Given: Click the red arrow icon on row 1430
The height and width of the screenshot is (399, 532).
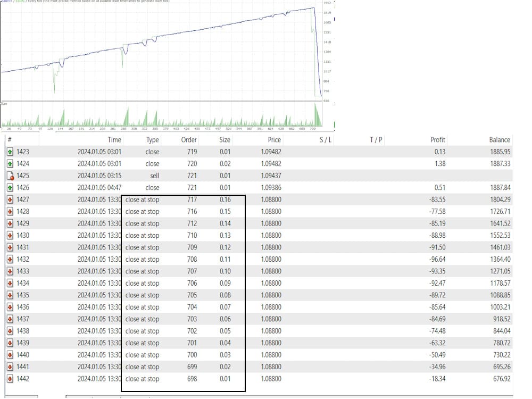Looking at the screenshot, I should click(x=10, y=235).
